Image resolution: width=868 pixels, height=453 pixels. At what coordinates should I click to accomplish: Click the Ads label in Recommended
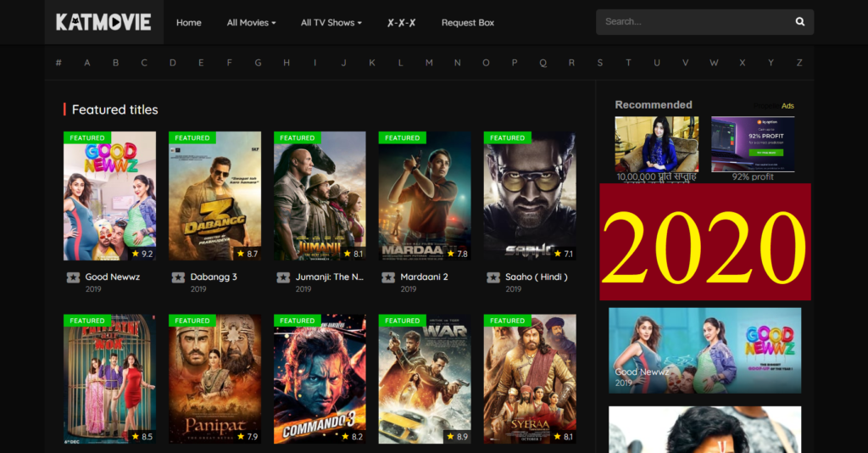tap(787, 106)
